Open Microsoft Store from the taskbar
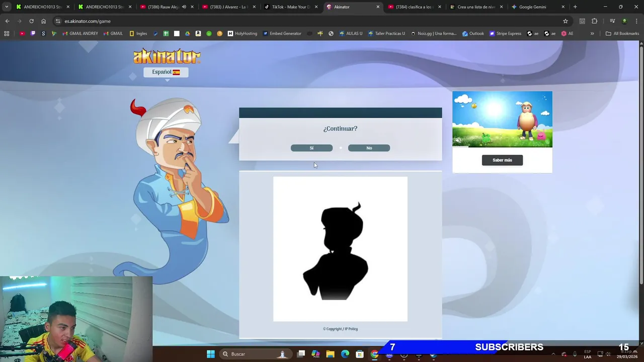644x362 pixels. (359, 354)
